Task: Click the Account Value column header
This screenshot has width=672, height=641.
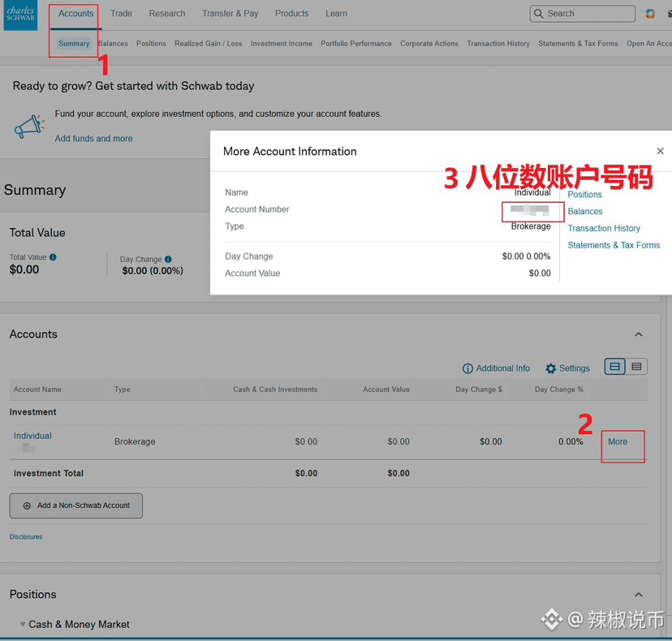Action: click(x=386, y=389)
